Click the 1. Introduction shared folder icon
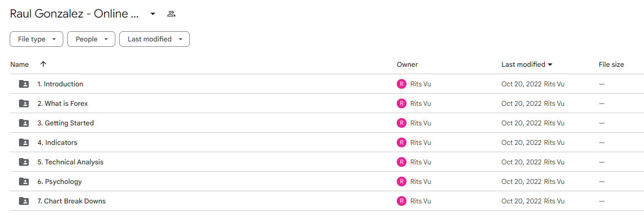 [x=24, y=84]
